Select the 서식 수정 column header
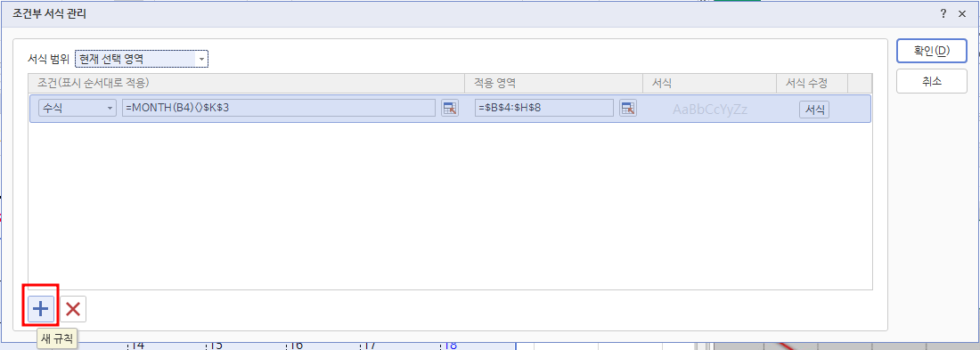 (812, 83)
